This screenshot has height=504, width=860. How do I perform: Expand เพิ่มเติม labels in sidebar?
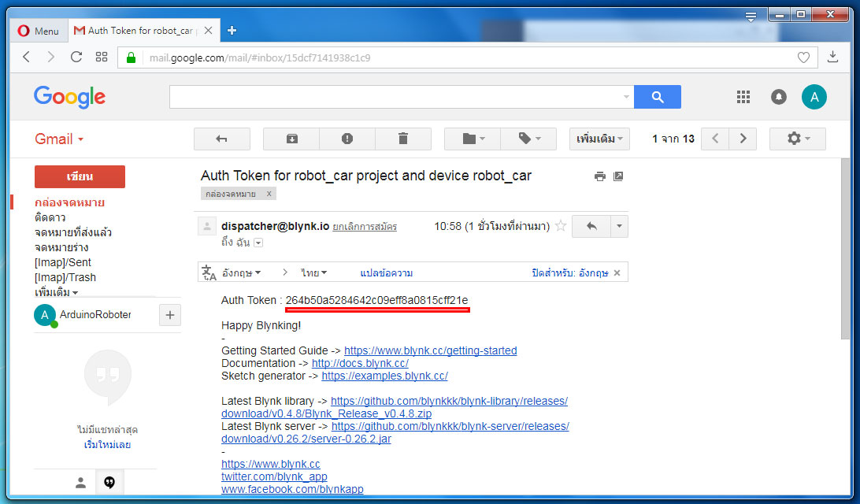tap(56, 292)
